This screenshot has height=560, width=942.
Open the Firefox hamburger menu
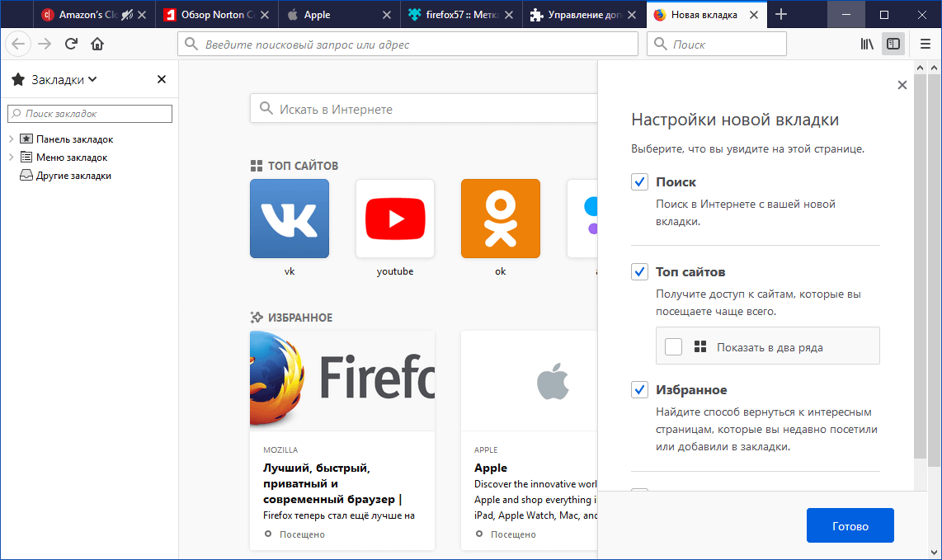[x=925, y=44]
